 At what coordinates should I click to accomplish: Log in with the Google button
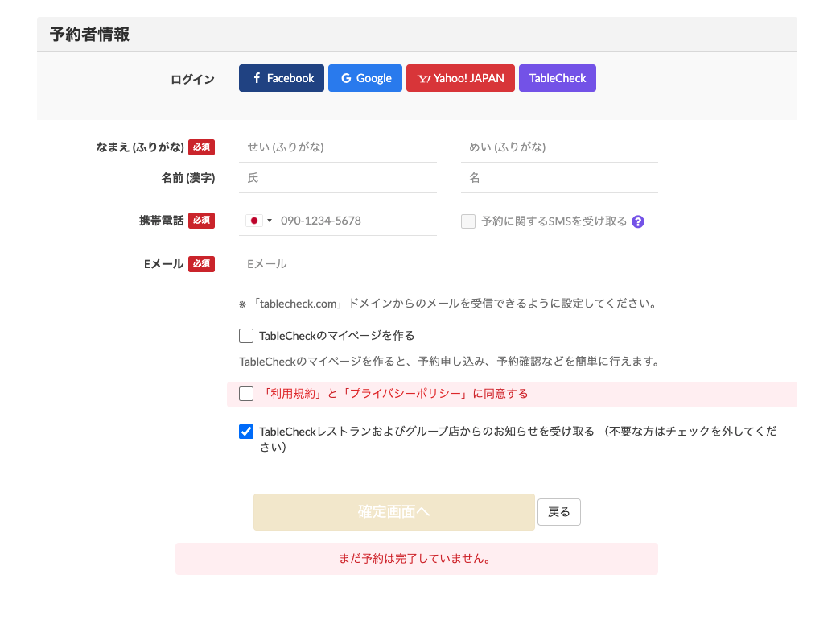365,78
